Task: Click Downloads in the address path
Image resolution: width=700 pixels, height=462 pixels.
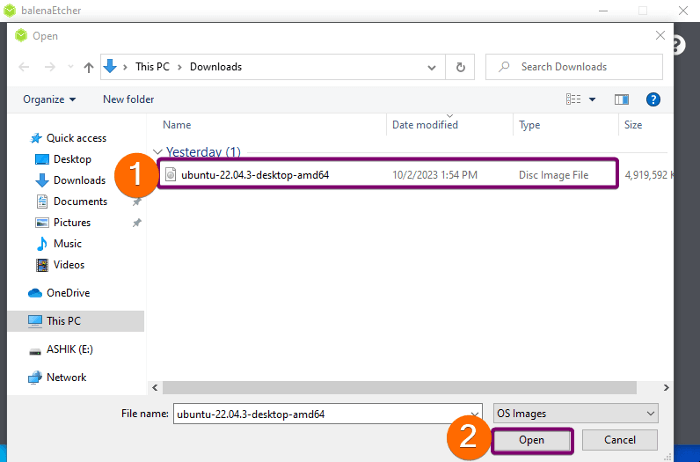Action: [x=216, y=67]
